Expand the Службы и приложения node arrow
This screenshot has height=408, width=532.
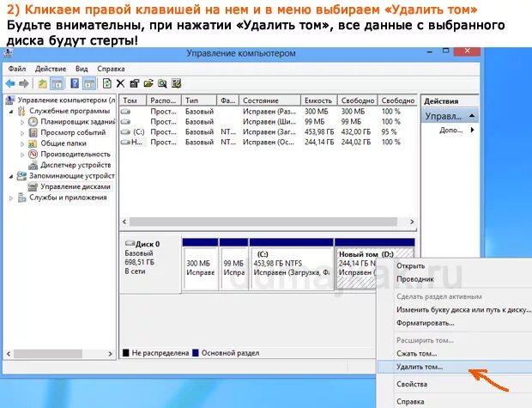tap(11, 198)
